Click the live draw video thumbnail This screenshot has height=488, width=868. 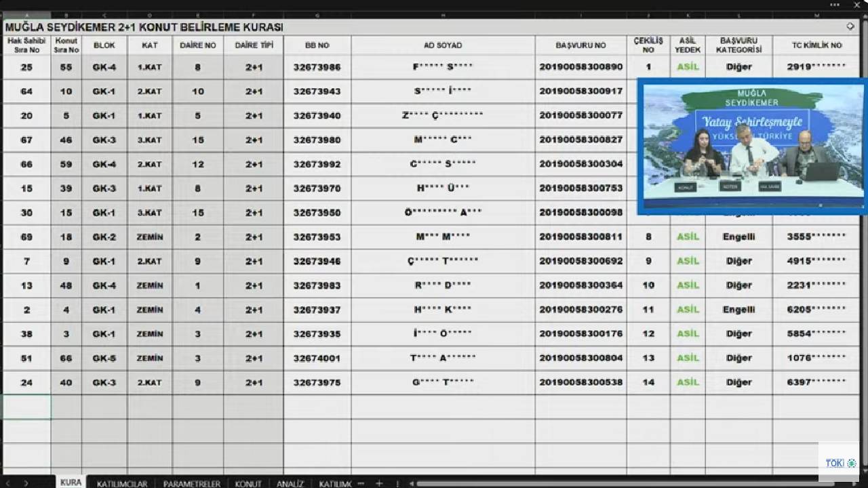tap(751, 146)
